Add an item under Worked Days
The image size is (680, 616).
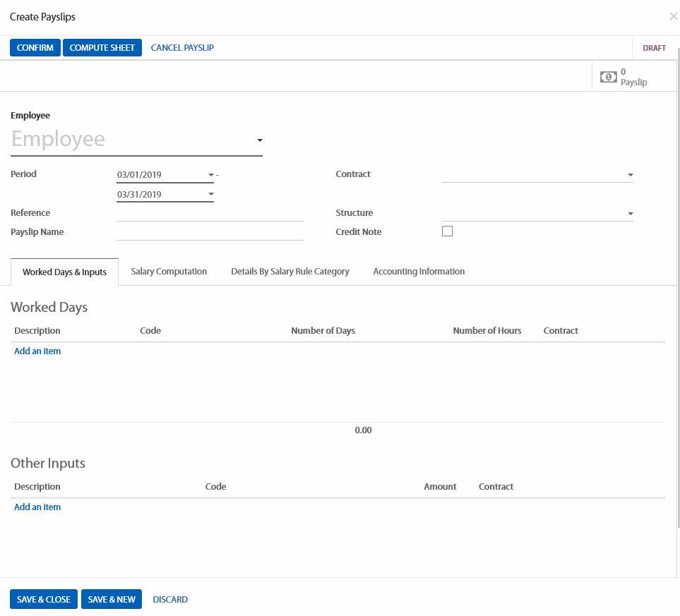(37, 351)
